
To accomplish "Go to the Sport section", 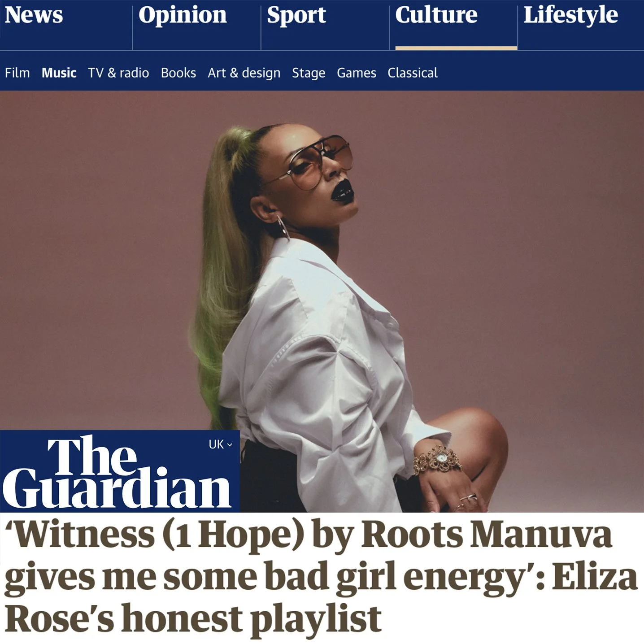I will 296,16.
